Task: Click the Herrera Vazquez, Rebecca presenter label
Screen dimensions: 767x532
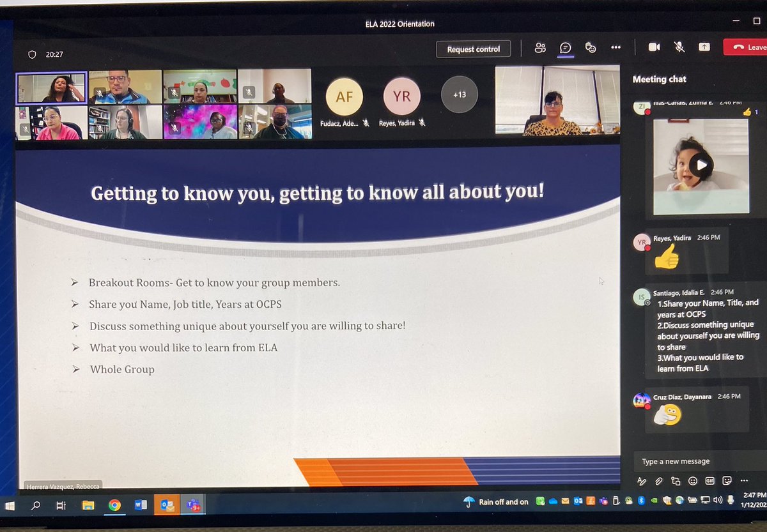Action: click(x=63, y=486)
